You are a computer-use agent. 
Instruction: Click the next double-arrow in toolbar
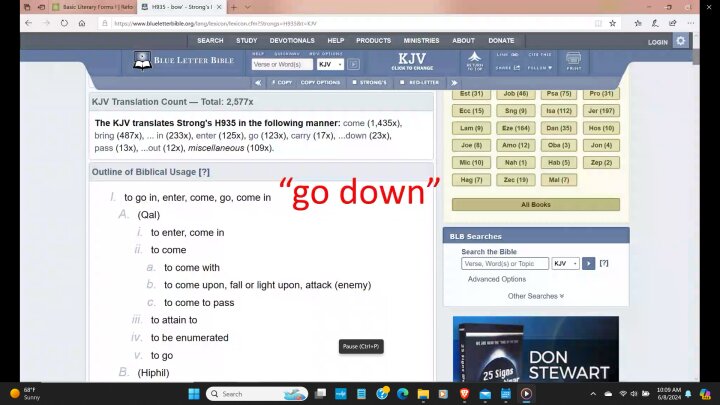pyautogui.click(x=454, y=83)
